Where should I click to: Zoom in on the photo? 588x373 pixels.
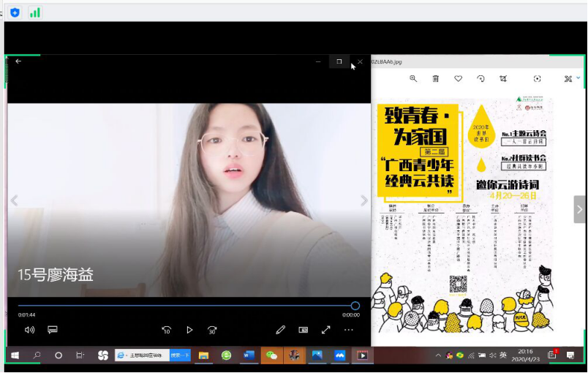coord(413,79)
